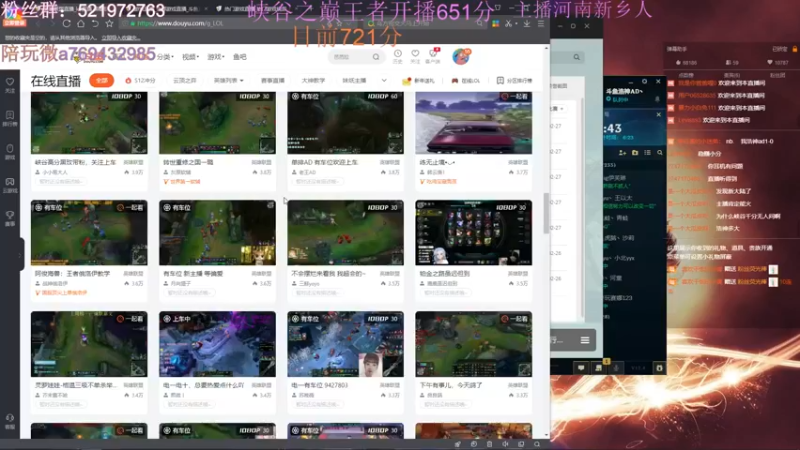This screenshot has height=450, width=800.
Task: Open browser hamburger menu icon
Action: pos(541,23)
